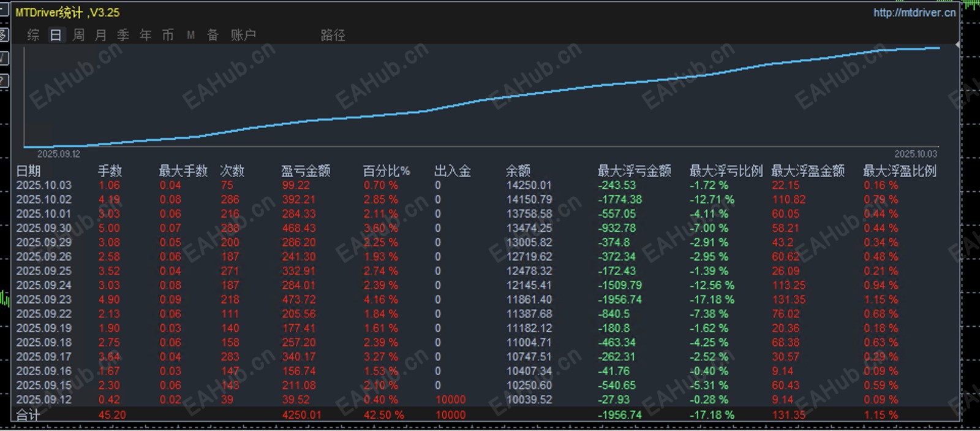Screen dimensions: 980x431
Task: Open the 备 tab
Action: point(213,35)
